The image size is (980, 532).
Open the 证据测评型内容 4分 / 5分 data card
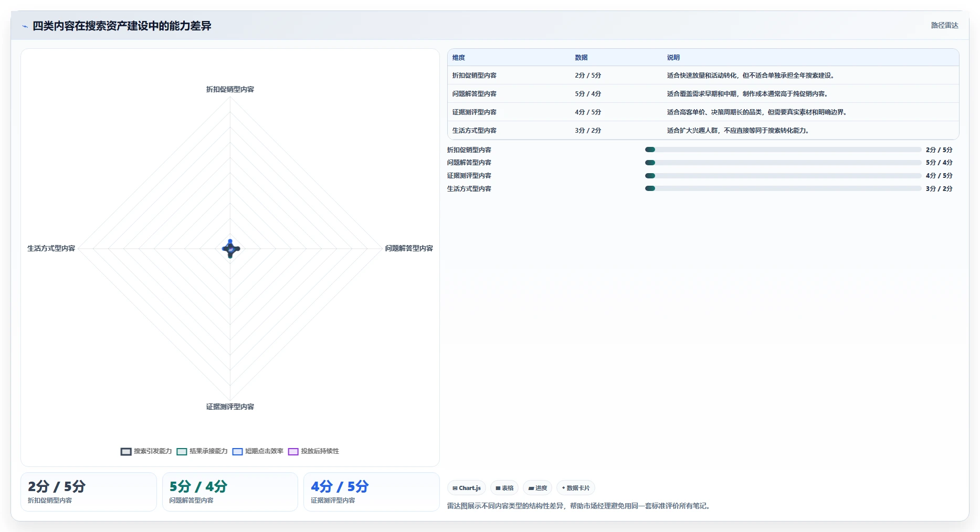372,492
